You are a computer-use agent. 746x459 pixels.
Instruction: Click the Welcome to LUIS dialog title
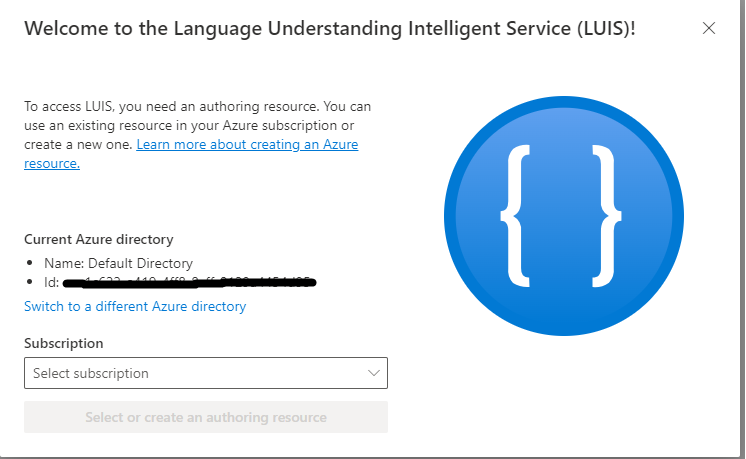pos(330,28)
